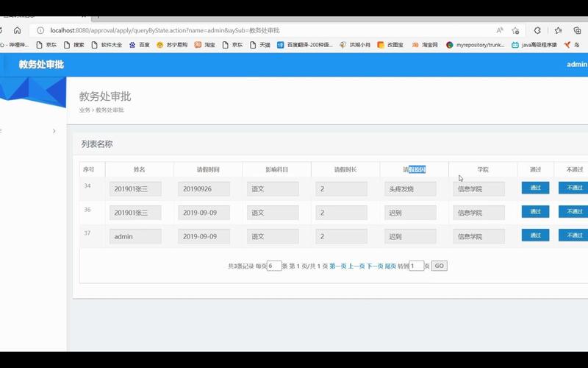Click the 请假原因 field showing 头疼发烧
This screenshot has height=368, width=588.
(410, 189)
